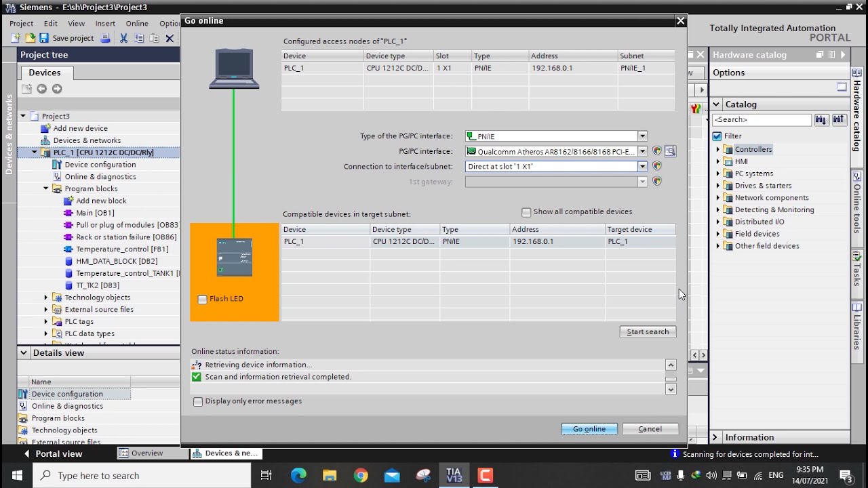This screenshot has height=488, width=868.
Task: Open the Project menu
Action: coord(22,23)
